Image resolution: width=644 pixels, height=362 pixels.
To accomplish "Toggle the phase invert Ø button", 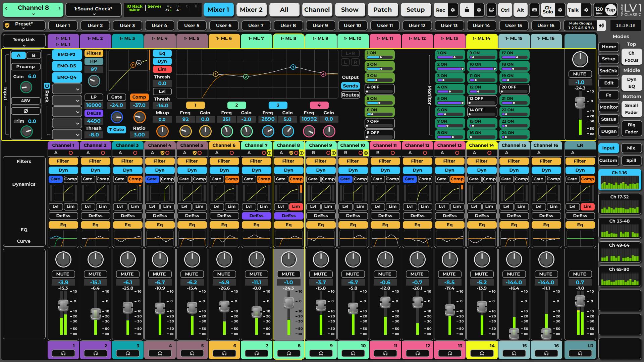I will 26,111.
